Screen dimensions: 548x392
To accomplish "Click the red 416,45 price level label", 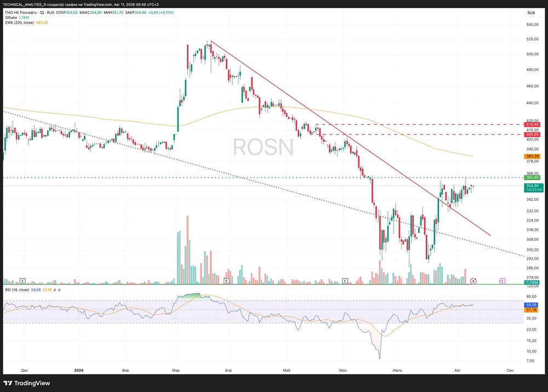I will (532, 125).
